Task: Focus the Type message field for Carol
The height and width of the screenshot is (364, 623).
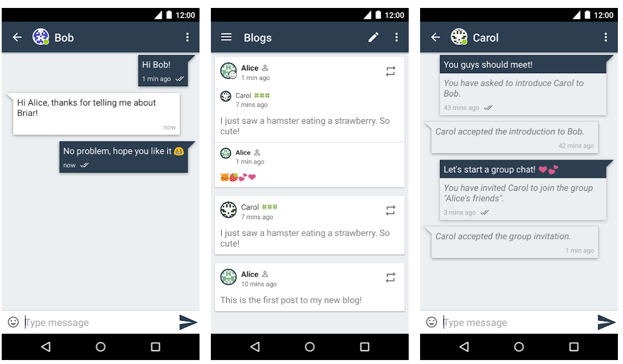Action: (518, 323)
